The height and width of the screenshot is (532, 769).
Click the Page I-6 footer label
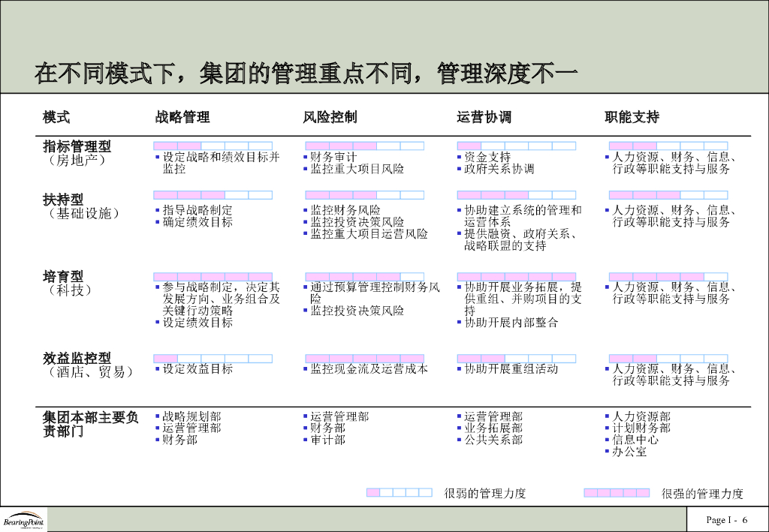pos(725,519)
